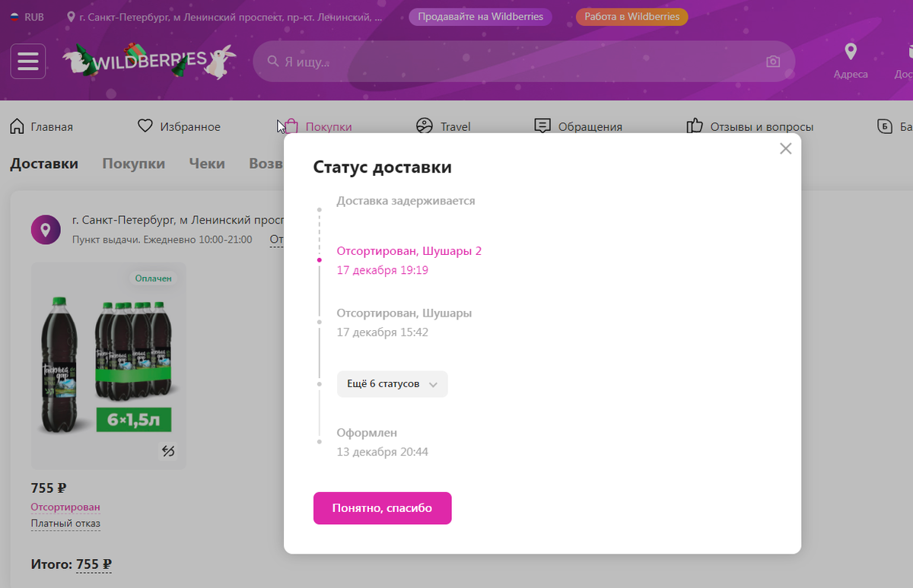Click the thumbs-up reviews icon
The width and height of the screenshot is (913, 588).
(x=694, y=126)
